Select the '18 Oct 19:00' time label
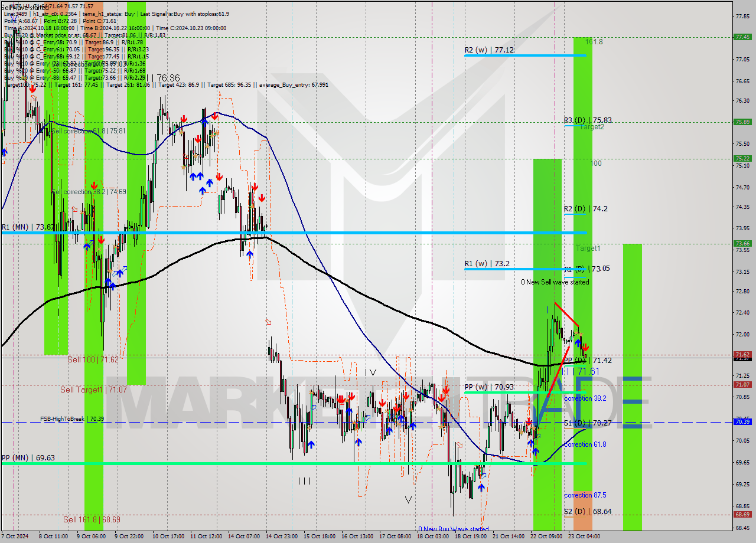This screenshot has width=756, height=543. coord(471,537)
